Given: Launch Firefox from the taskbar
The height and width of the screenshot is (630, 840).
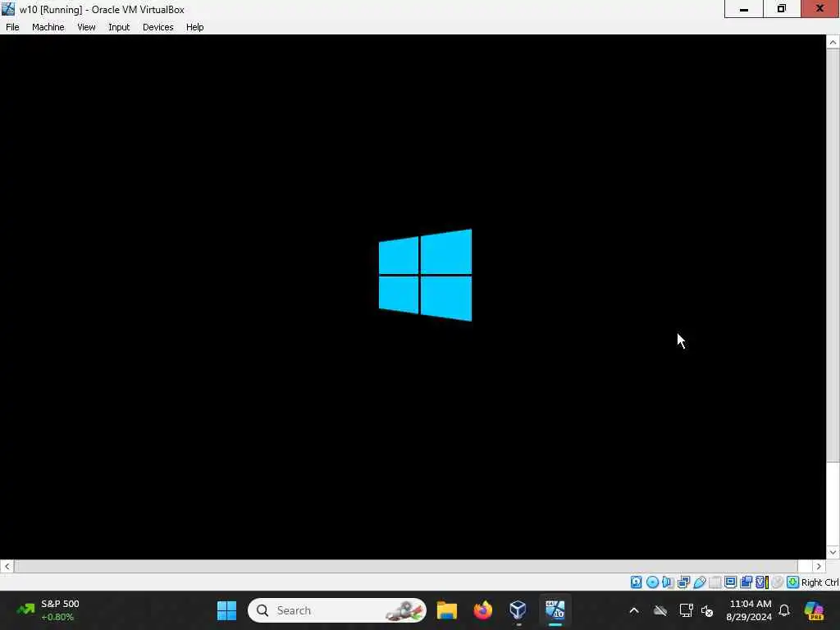Looking at the screenshot, I should coord(482,610).
